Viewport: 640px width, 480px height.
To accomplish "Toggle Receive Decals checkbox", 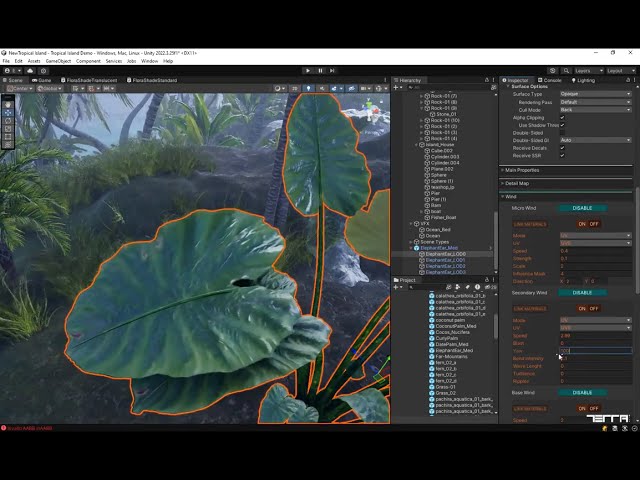I will (562, 148).
